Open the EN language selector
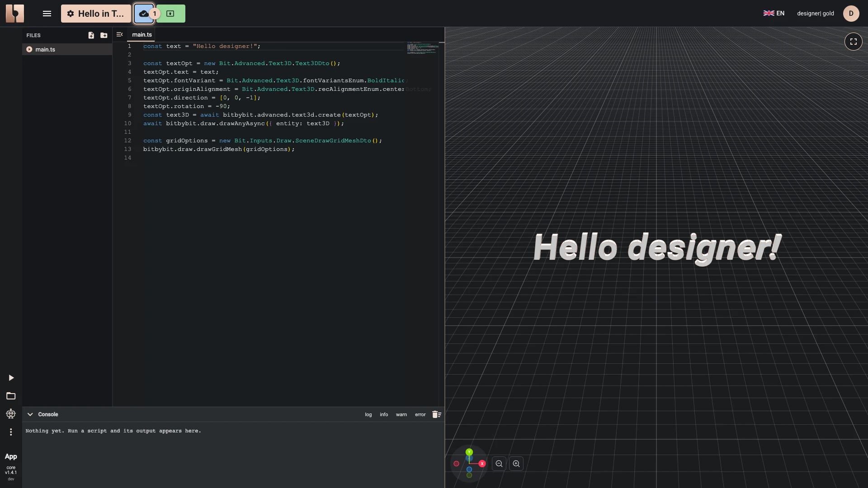The image size is (868, 488). [x=774, y=13]
